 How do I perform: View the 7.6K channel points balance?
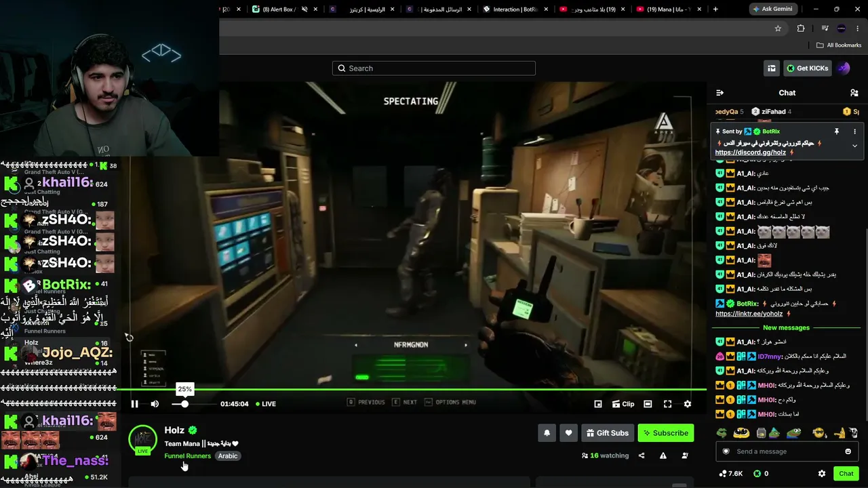(731, 474)
